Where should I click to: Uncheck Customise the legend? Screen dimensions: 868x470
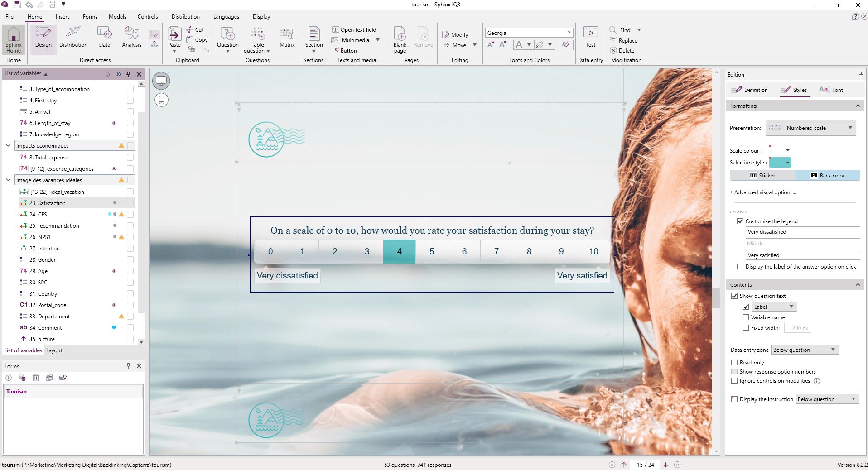tap(741, 221)
